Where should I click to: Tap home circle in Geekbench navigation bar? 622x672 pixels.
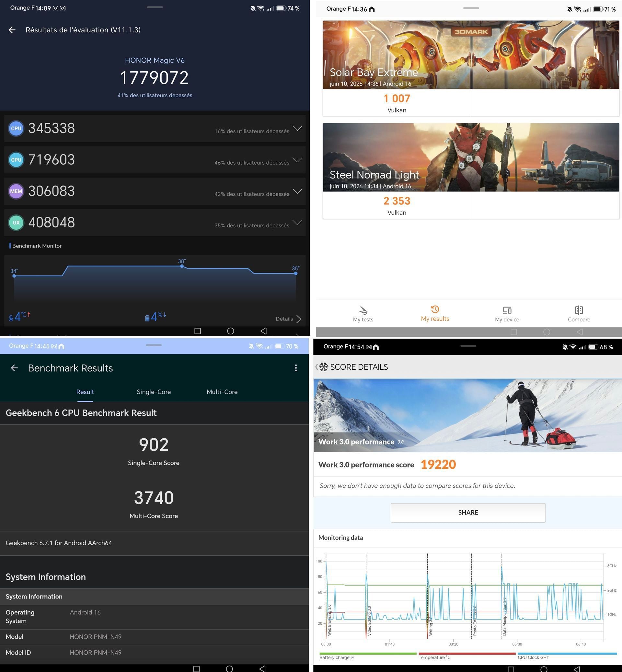click(x=229, y=669)
